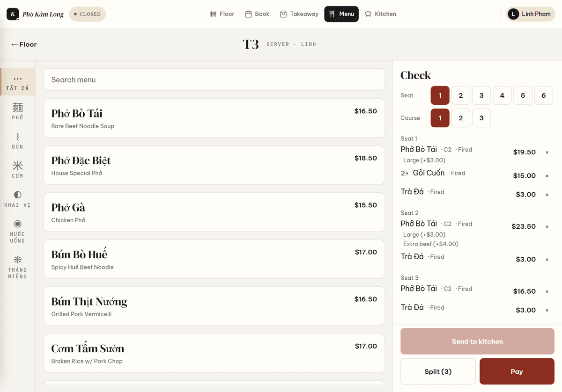Click the Pay button
This screenshot has width=562, height=392.
tap(517, 371)
